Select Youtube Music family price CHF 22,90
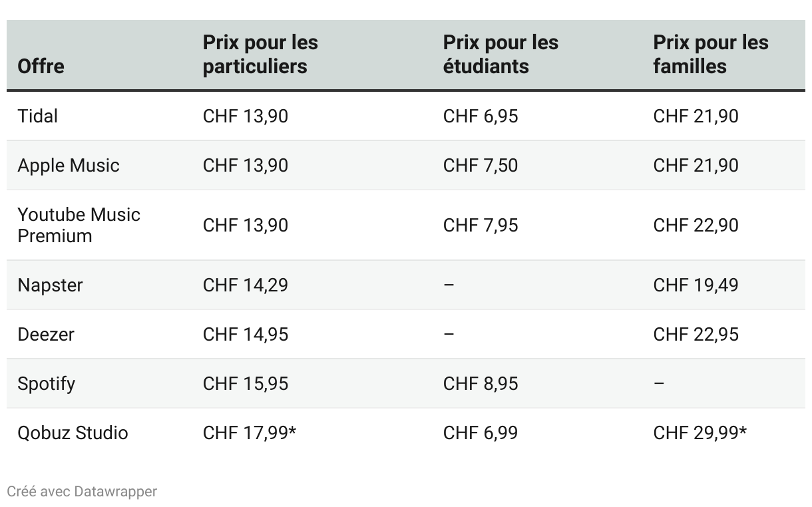The image size is (812, 507). 696,226
